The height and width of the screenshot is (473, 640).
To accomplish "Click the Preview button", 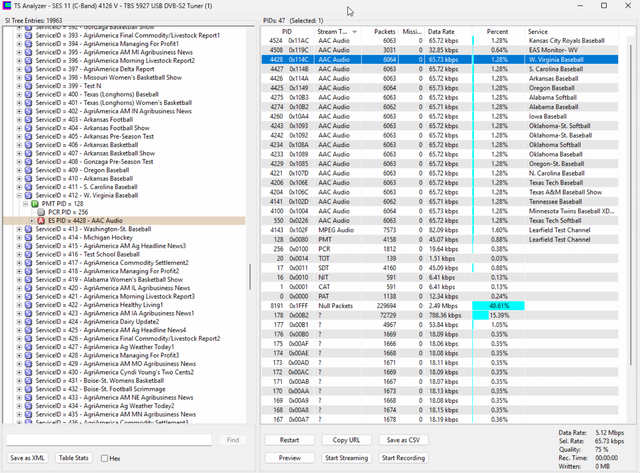I will click(x=289, y=458).
